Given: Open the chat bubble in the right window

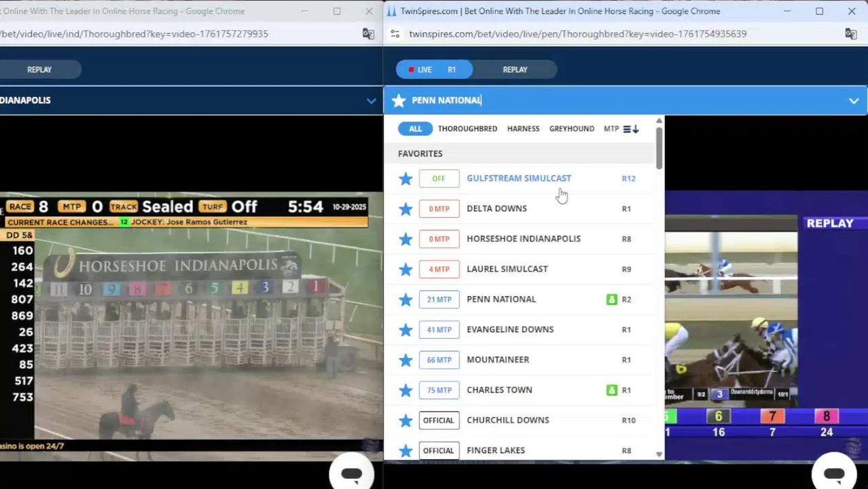Looking at the screenshot, I should point(834,474).
